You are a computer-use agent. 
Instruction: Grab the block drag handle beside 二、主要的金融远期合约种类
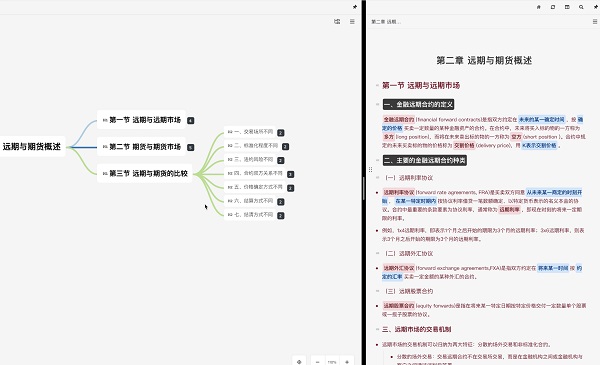pyautogui.click(x=370, y=169)
